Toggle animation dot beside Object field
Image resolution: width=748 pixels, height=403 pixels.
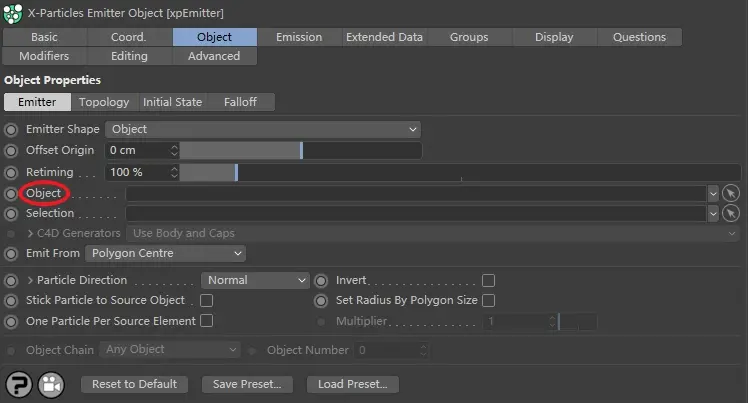coord(10,194)
